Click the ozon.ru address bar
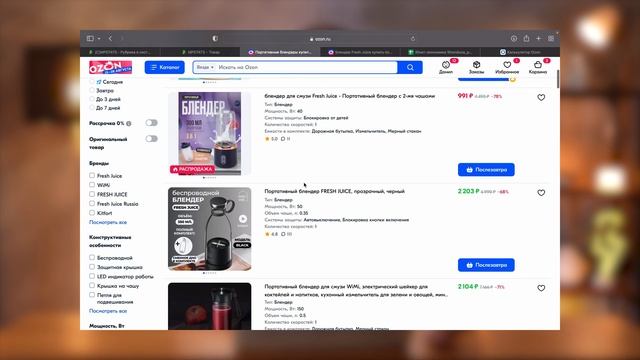This screenshot has width=640, height=360. point(320,39)
